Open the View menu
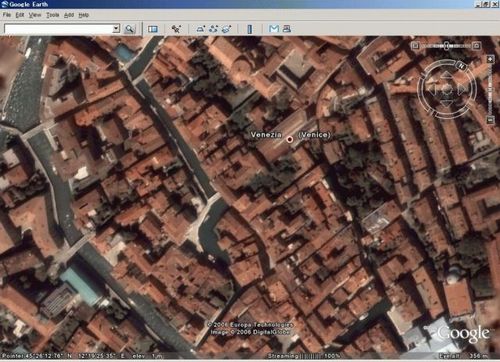 coord(35,15)
